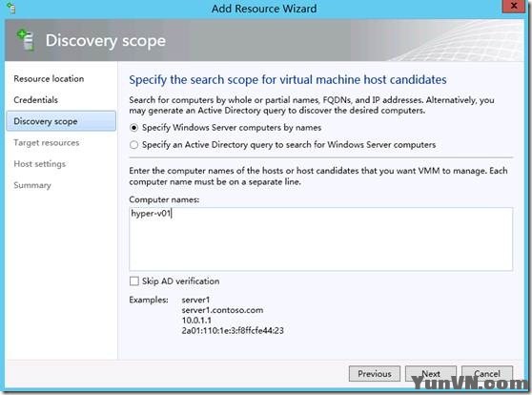The width and height of the screenshot is (532, 395).
Task: Click the example IP 10.0.1.1
Action: (x=196, y=321)
